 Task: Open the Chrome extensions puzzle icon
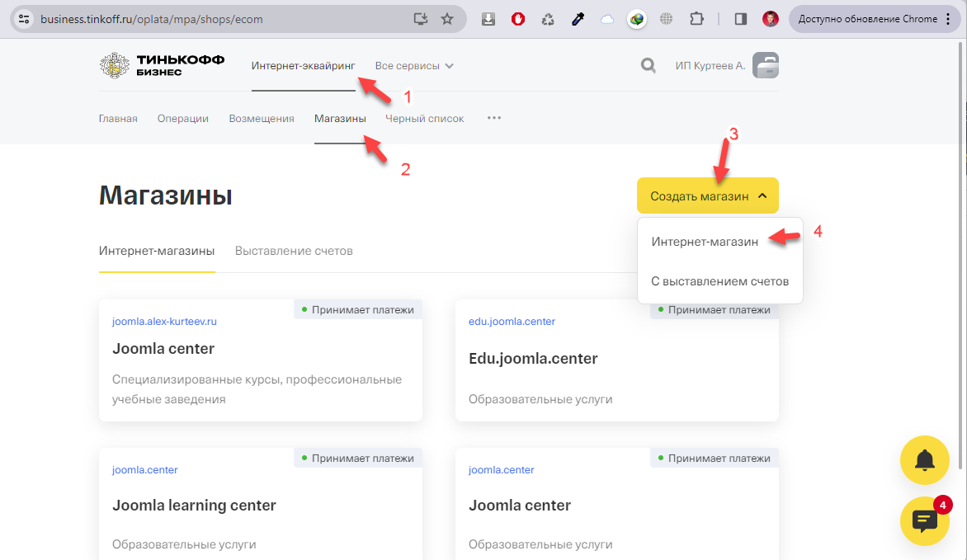click(x=696, y=19)
